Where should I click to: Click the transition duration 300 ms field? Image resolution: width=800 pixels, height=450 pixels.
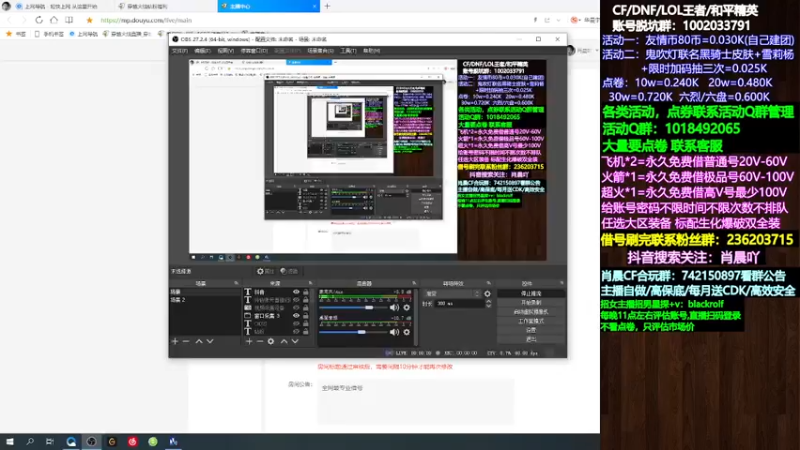coord(458,304)
